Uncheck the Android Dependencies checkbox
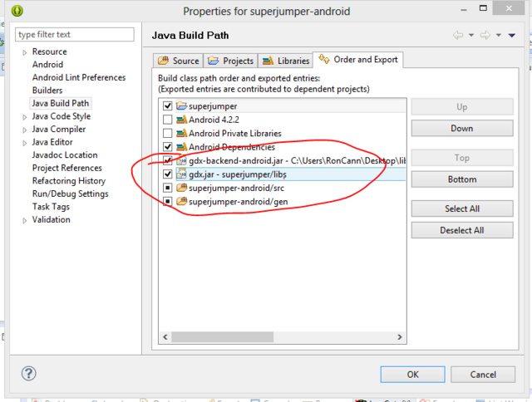 (168, 146)
